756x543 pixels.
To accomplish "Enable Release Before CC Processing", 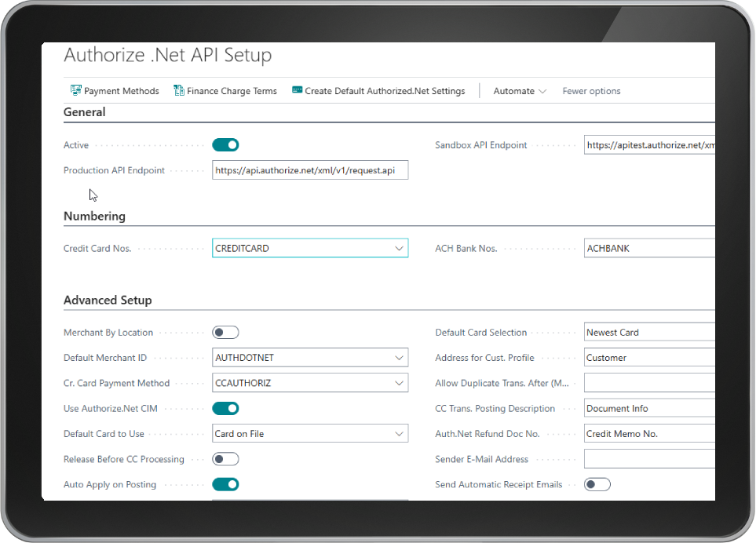I will pos(225,459).
